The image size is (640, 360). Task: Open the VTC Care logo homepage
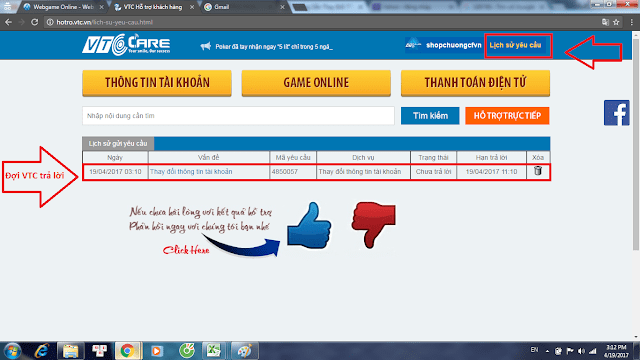tap(126, 44)
